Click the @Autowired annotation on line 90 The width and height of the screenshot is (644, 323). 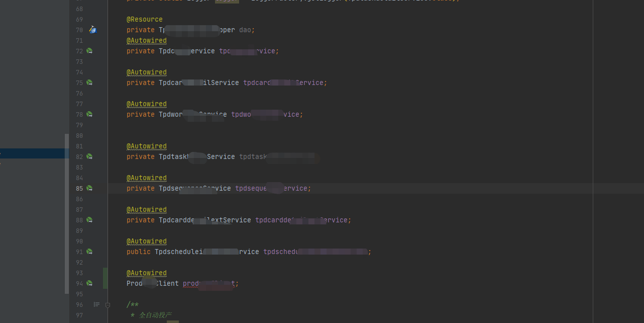pos(147,241)
